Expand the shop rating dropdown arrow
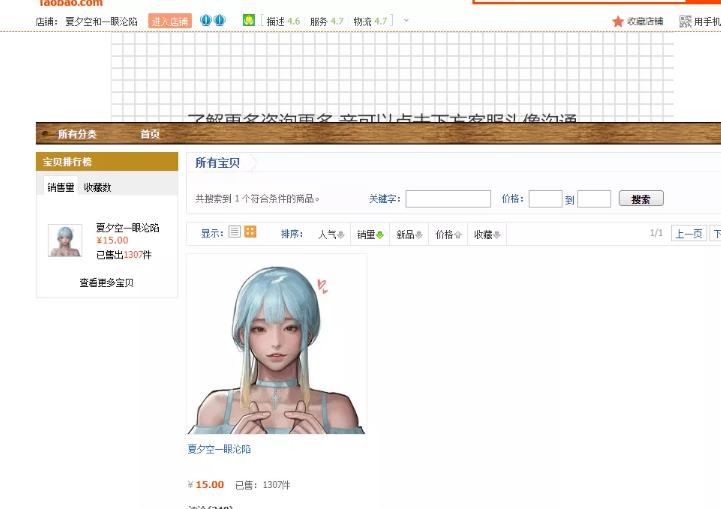The image size is (721, 509). [406, 20]
